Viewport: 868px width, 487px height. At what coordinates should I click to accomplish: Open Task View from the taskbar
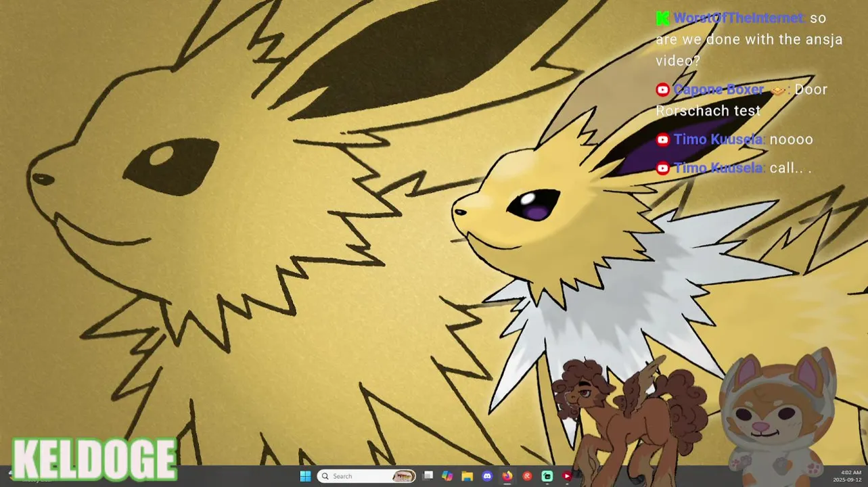tap(428, 476)
